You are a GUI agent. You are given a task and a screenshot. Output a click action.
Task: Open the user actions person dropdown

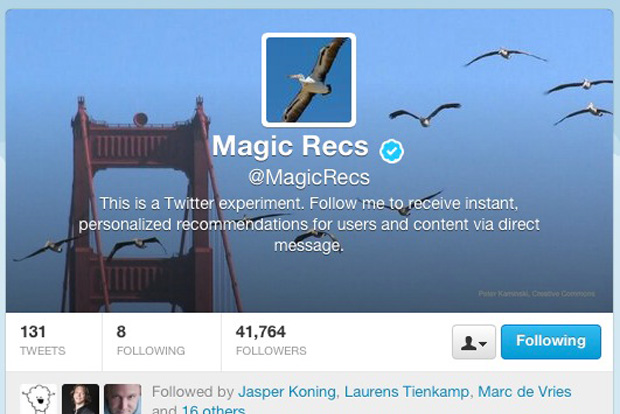[x=474, y=342]
